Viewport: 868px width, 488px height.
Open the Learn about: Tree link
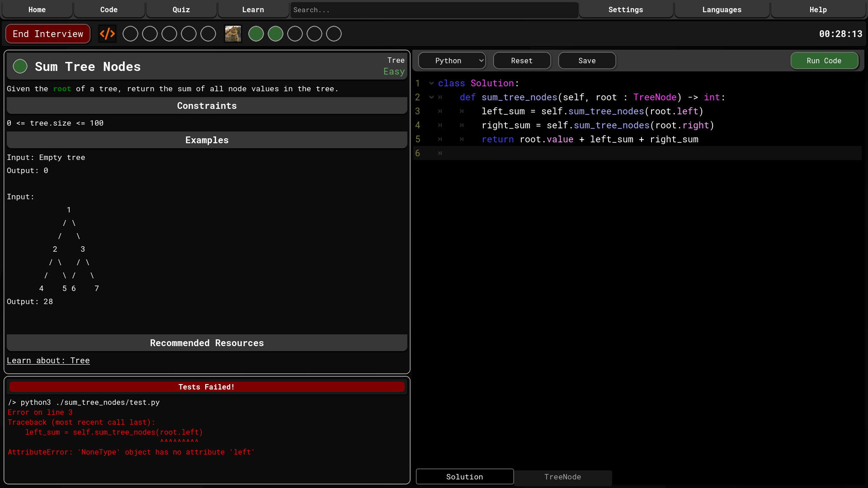(x=48, y=360)
